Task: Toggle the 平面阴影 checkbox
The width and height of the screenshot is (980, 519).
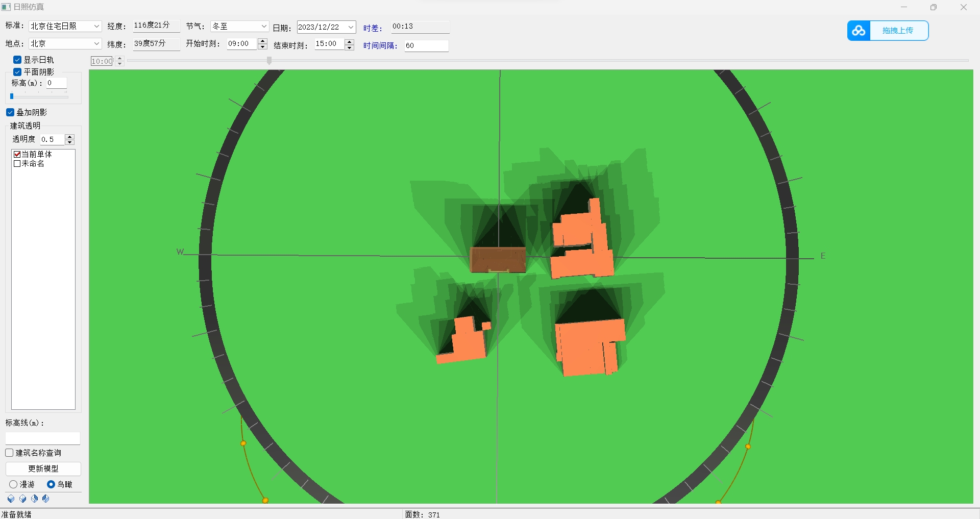Action: click(17, 72)
